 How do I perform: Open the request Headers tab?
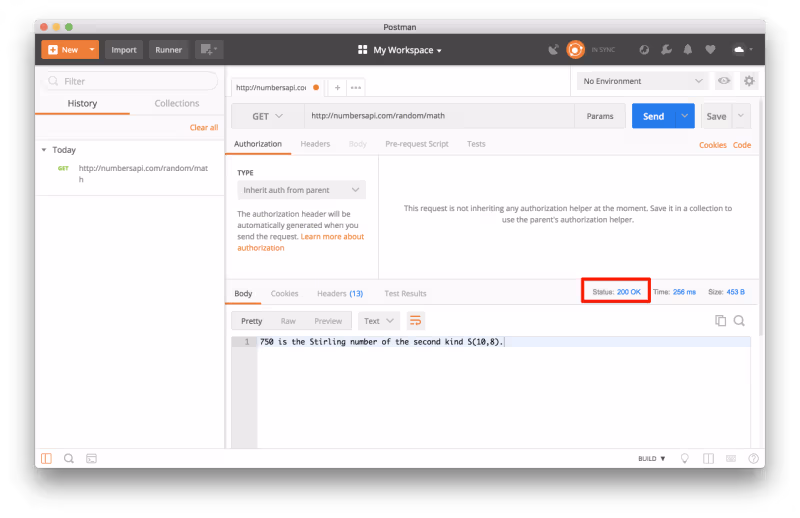pos(315,144)
